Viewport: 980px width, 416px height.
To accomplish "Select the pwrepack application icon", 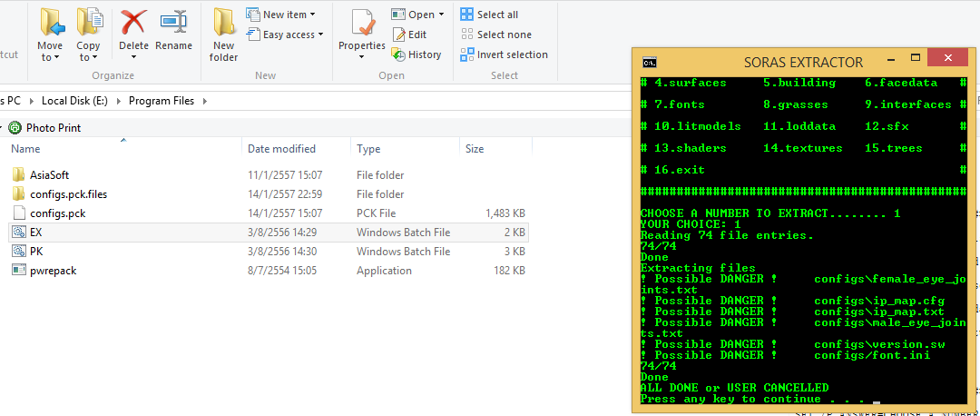I will pos(19,271).
